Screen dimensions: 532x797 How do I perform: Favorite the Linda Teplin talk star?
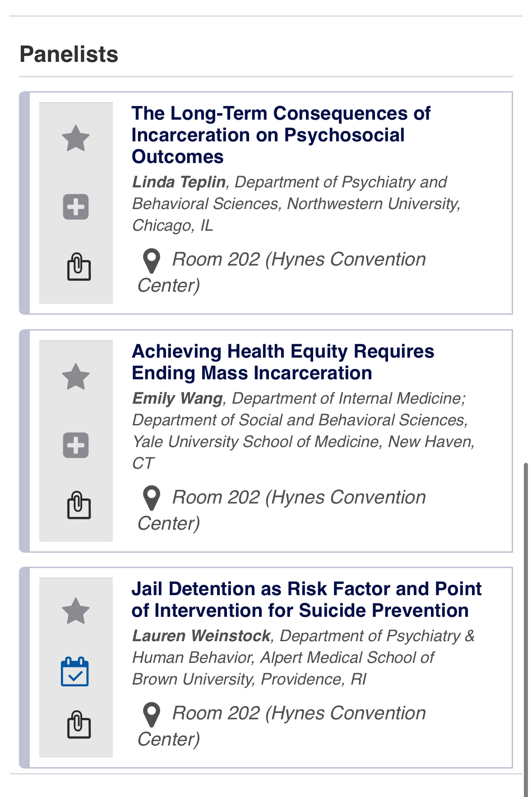(x=76, y=138)
